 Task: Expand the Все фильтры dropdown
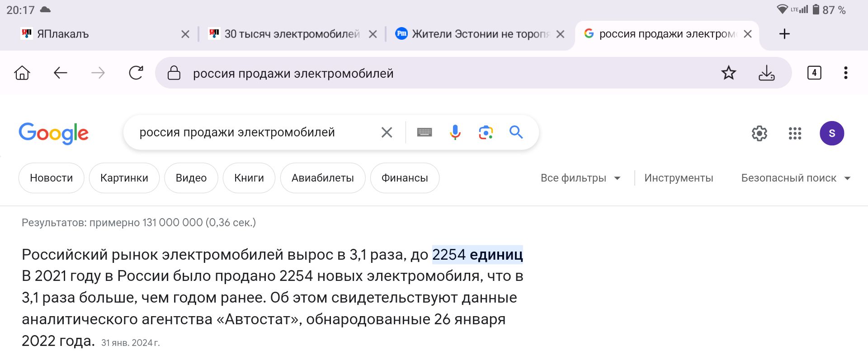coord(580,178)
